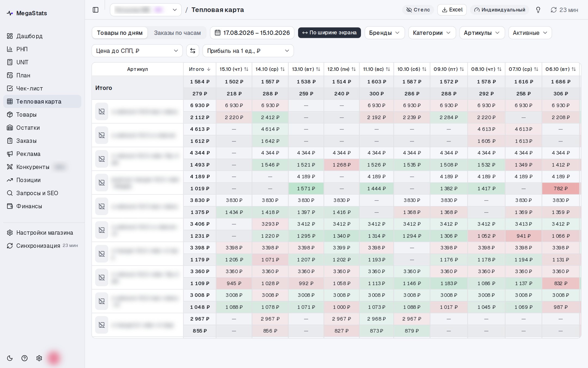Click the swap metrics arrows icon
Image resolution: width=588 pixels, height=368 pixels.
193,51
